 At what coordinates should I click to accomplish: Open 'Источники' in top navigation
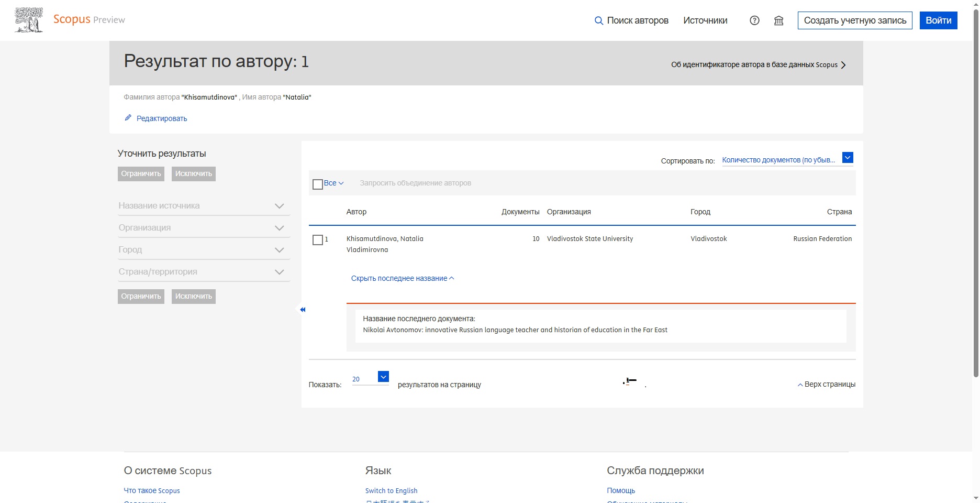[705, 20]
